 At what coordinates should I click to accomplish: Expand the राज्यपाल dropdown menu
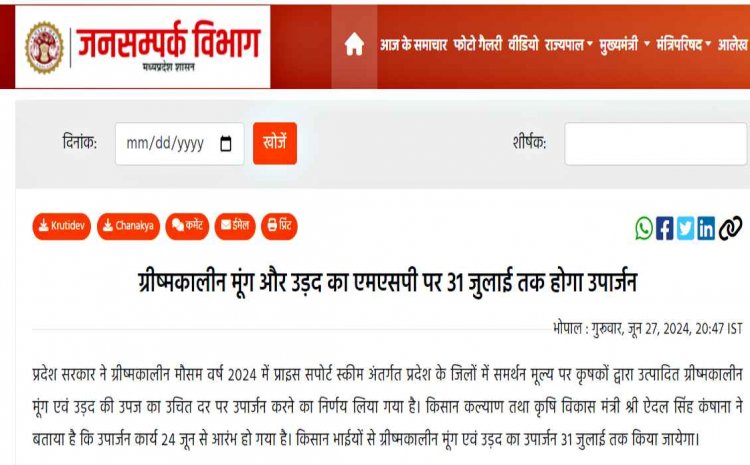tap(568, 44)
